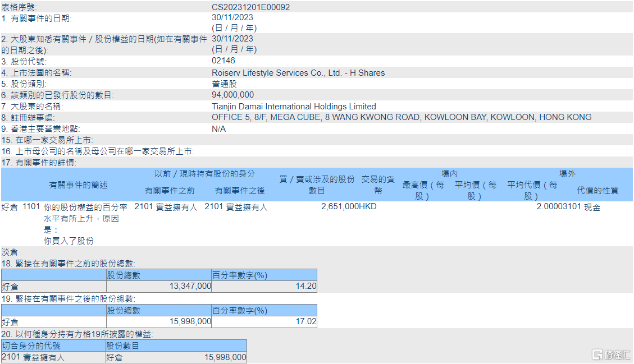This screenshot has width=634, height=364.
Task: Click the N/A principal place value
Action: tap(219, 129)
